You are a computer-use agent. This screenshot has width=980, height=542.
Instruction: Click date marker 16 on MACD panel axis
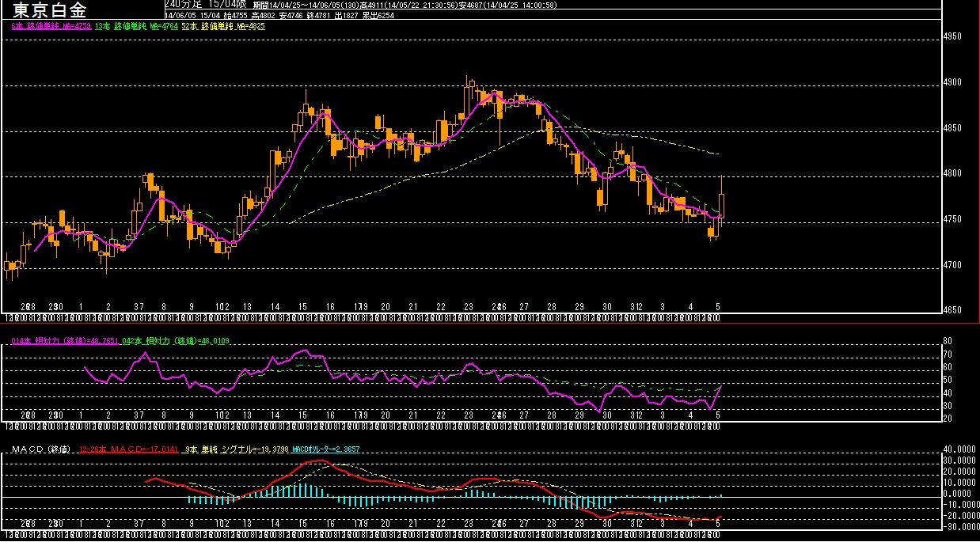[329, 523]
